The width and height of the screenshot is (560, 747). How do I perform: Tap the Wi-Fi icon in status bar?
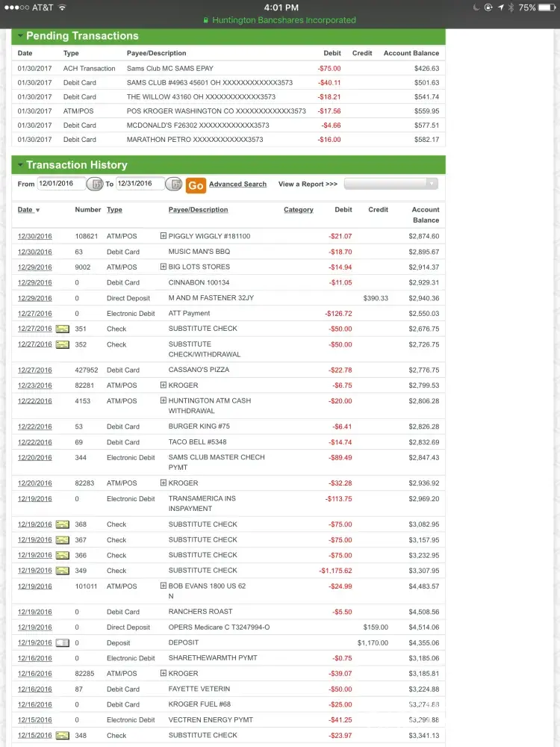tap(62, 7)
